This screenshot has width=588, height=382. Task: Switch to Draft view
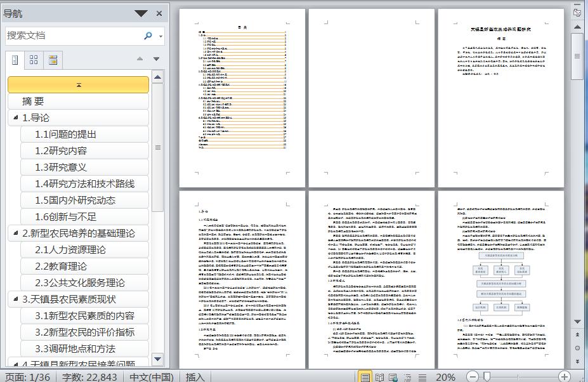pos(422,377)
